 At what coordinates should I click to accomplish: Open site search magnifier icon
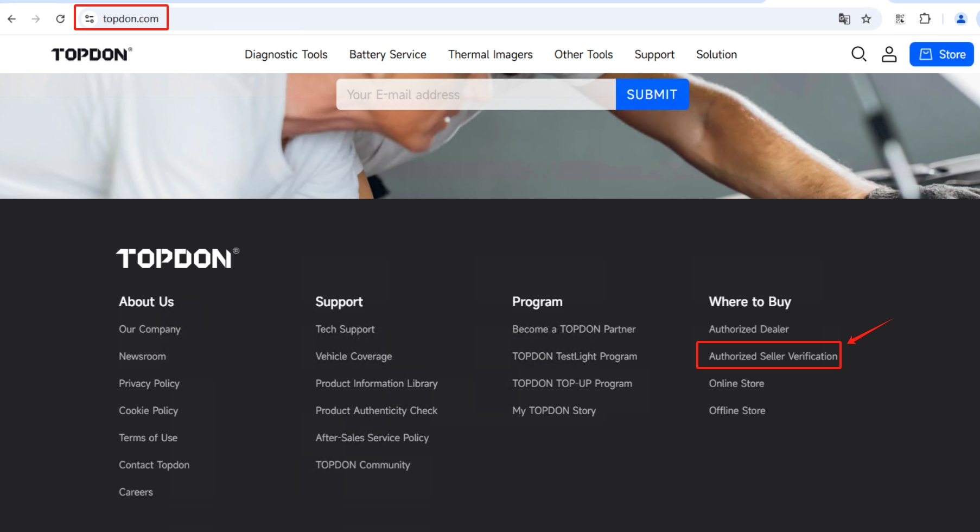point(858,54)
